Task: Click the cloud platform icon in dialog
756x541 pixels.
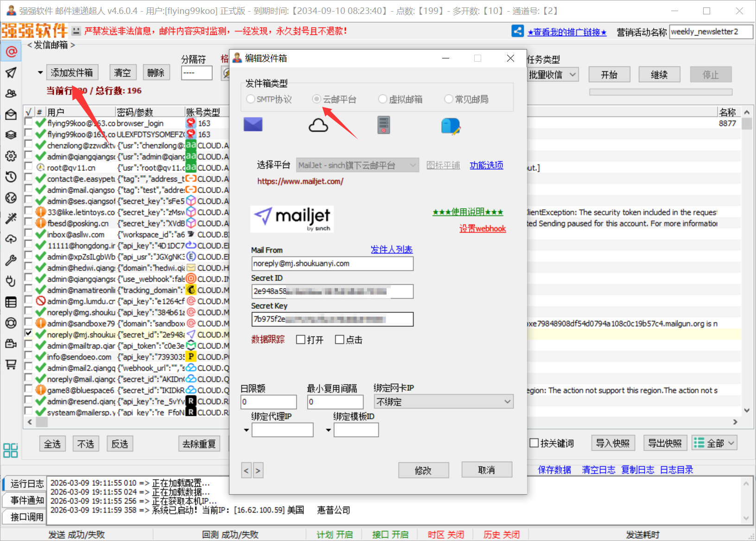Action: pos(318,125)
